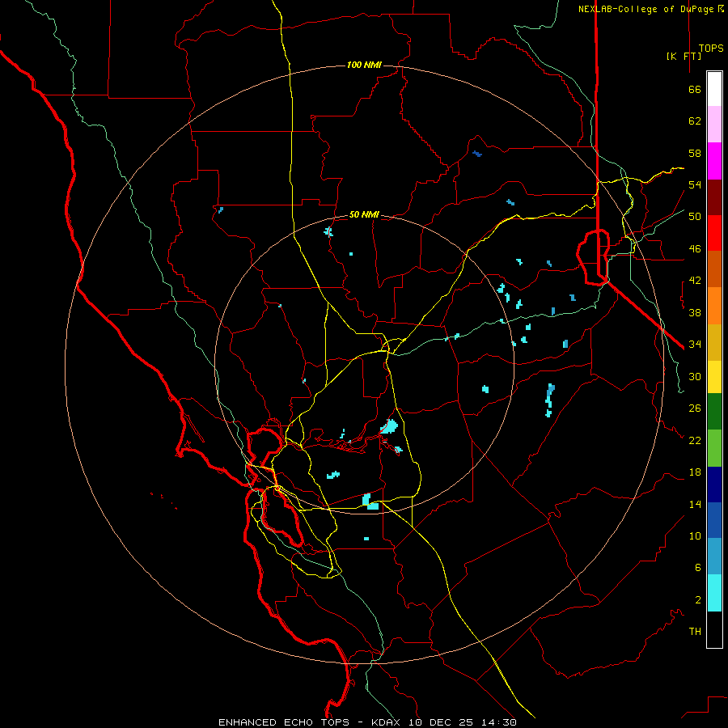
Task: Click the TH threshold label
Action: pos(695,632)
